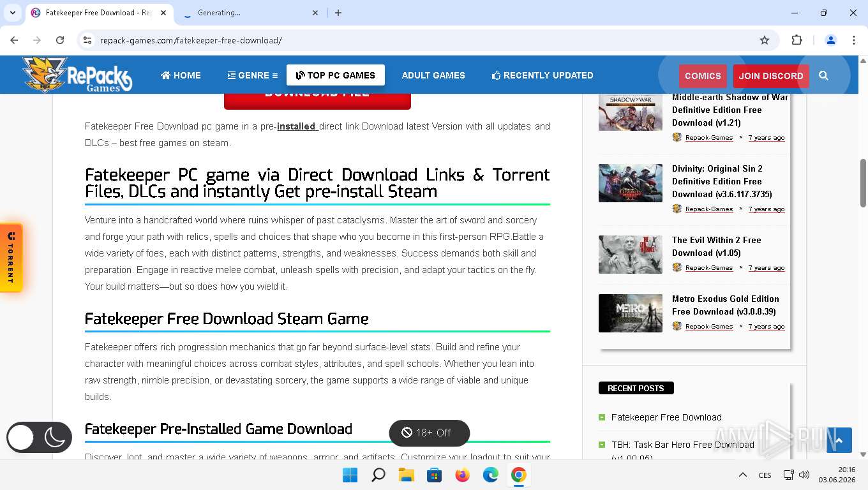Expand the GENRE menu
The image size is (868, 490).
[253, 75]
